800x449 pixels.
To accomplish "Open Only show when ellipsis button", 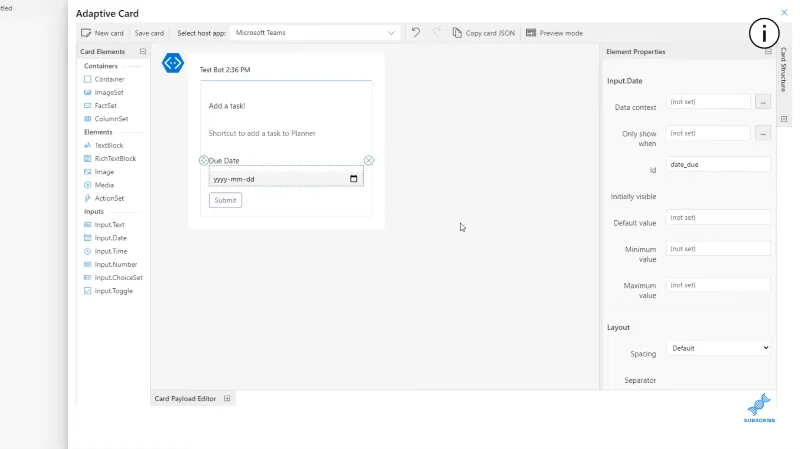I will pyautogui.click(x=763, y=134).
